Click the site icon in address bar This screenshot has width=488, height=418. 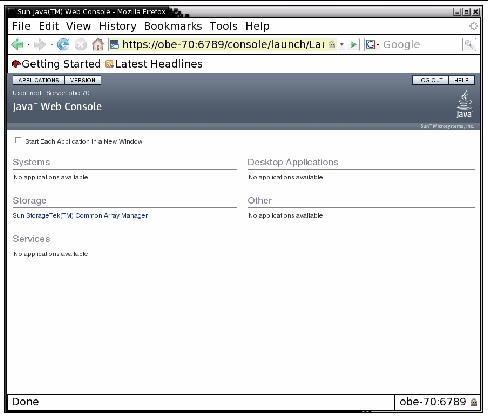tap(114, 45)
